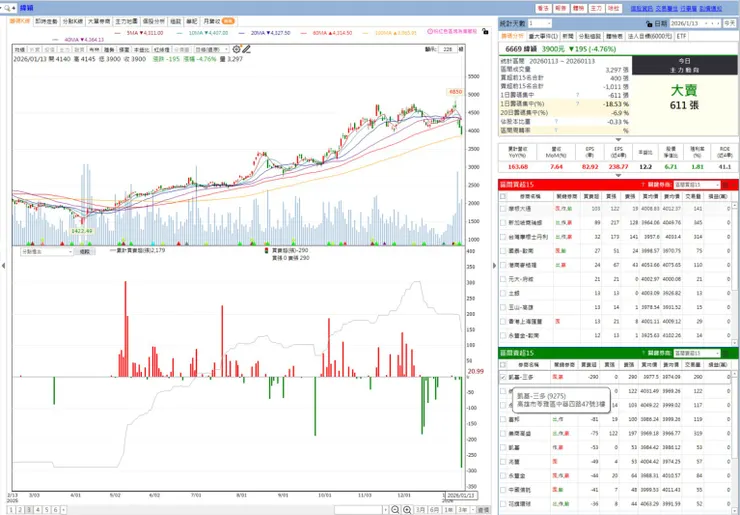Open help icon next to 區間賣超15
Viewport: 740px width, 515px height.
point(643,353)
